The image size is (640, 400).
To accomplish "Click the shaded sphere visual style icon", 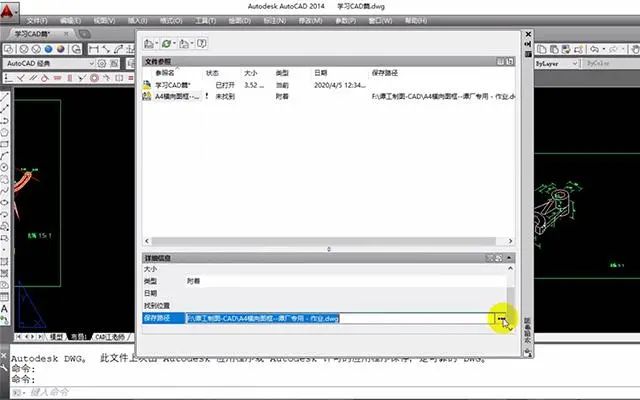I will click(61, 49).
